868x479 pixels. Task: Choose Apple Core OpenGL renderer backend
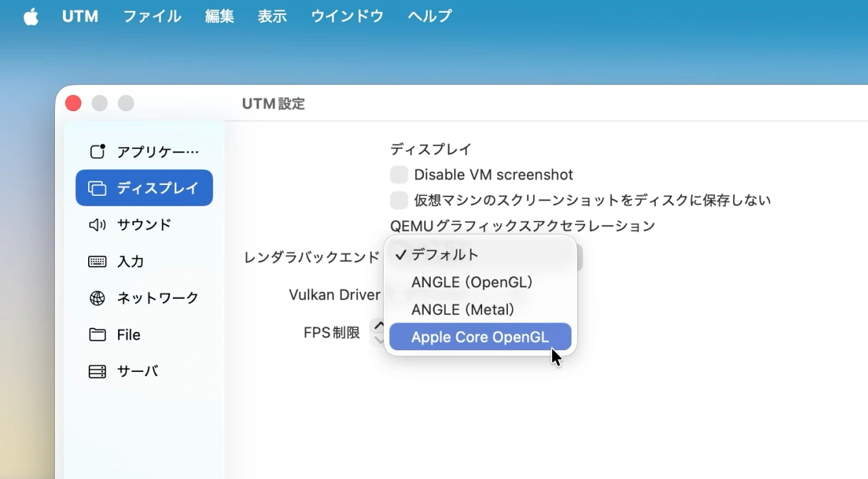(x=480, y=337)
